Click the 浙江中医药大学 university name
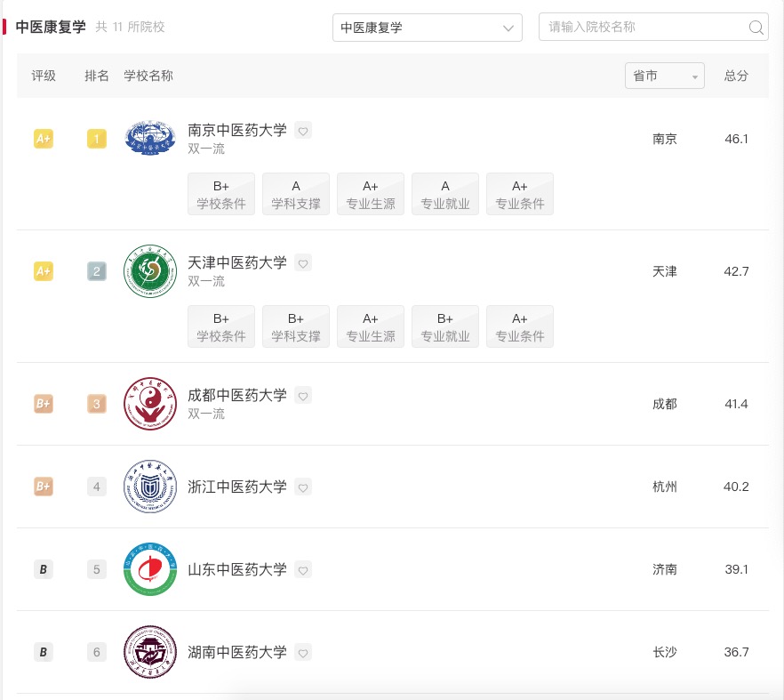This screenshot has width=784, height=700. [235, 487]
